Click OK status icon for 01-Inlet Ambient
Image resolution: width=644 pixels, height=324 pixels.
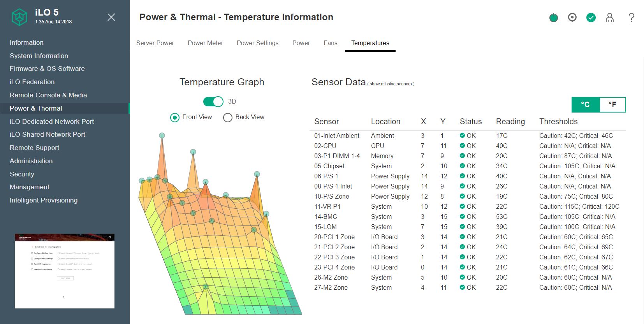pyautogui.click(x=462, y=136)
